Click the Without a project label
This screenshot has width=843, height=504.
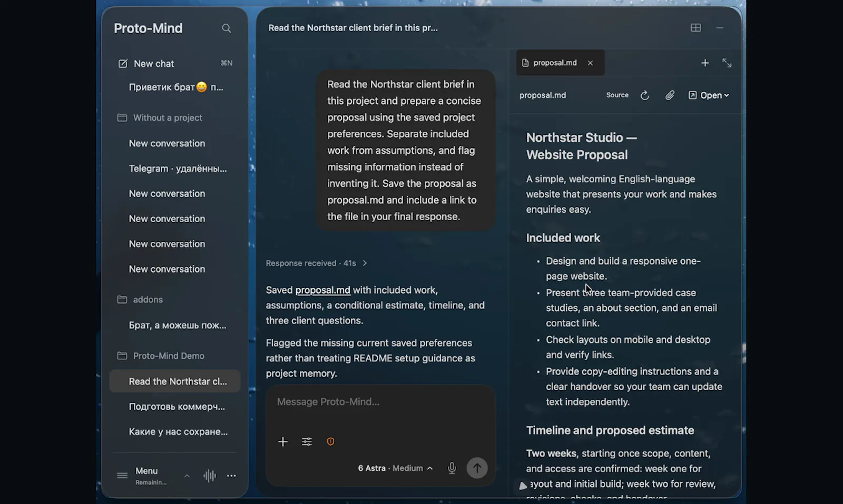pyautogui.click(x=168, y=118)
